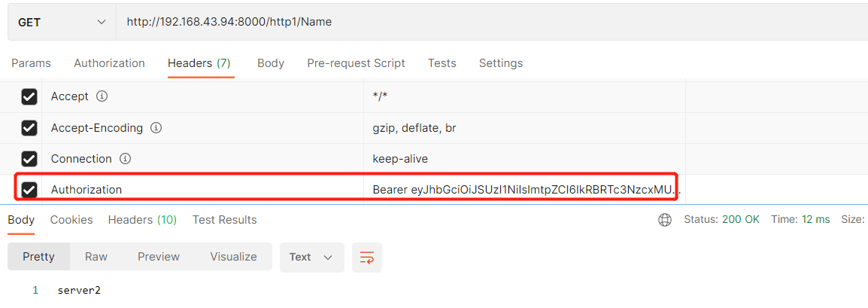The width and height of the screenshot is (868, 308).
Task: Click the Bearer token value field
Action: tap(524, 190)
